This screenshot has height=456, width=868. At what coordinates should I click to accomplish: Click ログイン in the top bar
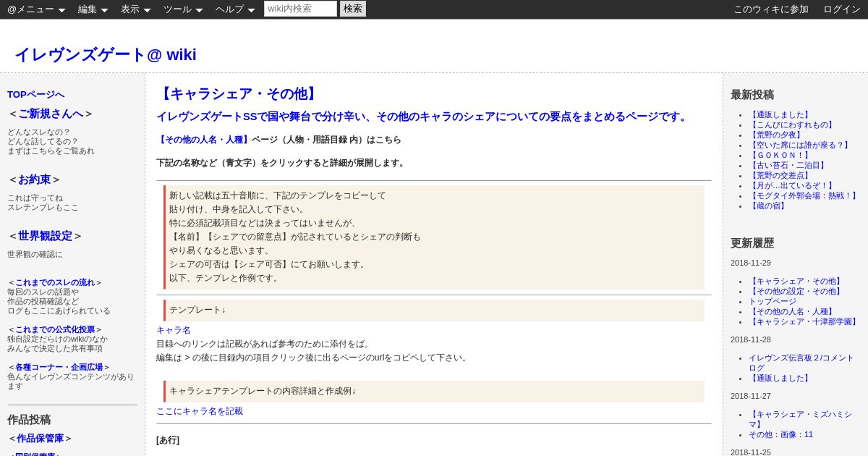pyautogui.click(x=842, y=9)
